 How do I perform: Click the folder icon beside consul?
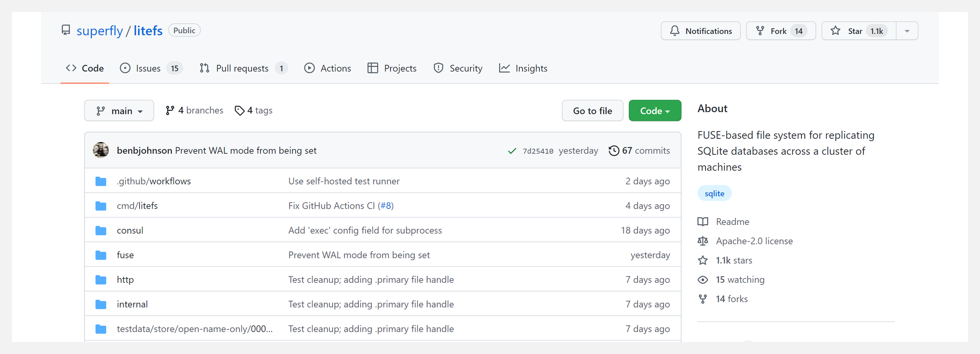[x=101, y=231]
